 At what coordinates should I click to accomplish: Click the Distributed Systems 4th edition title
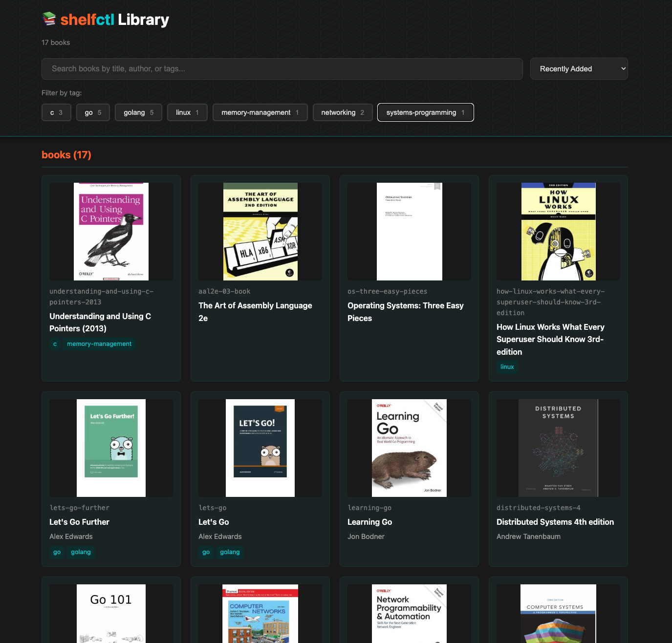click(555, 522)
